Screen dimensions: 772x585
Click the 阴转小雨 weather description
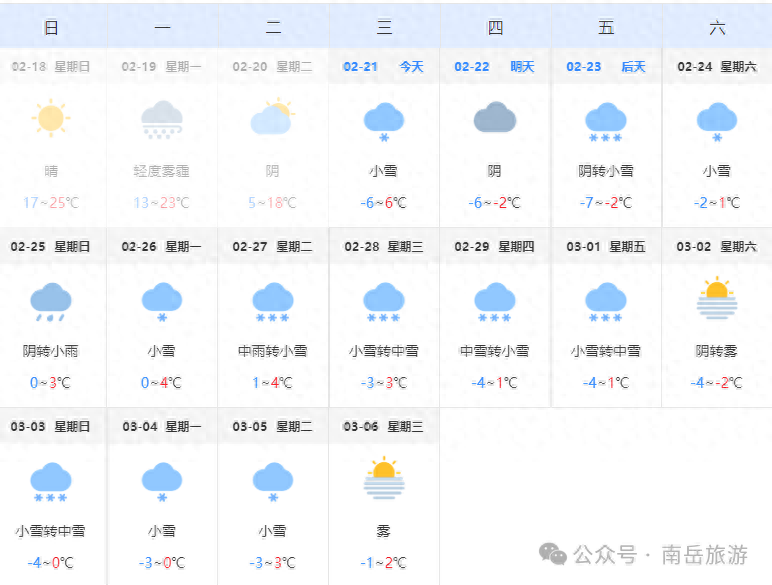[x=51, y=351]
